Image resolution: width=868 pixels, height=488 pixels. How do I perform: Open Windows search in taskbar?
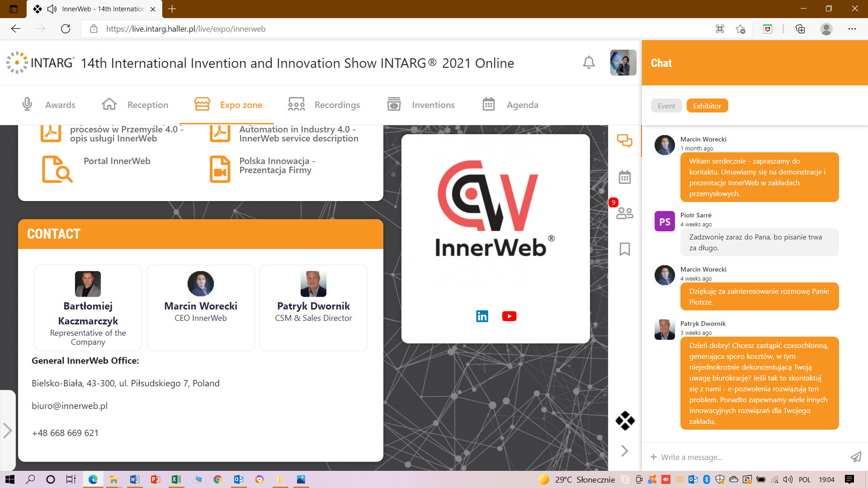tap(30, 479)
